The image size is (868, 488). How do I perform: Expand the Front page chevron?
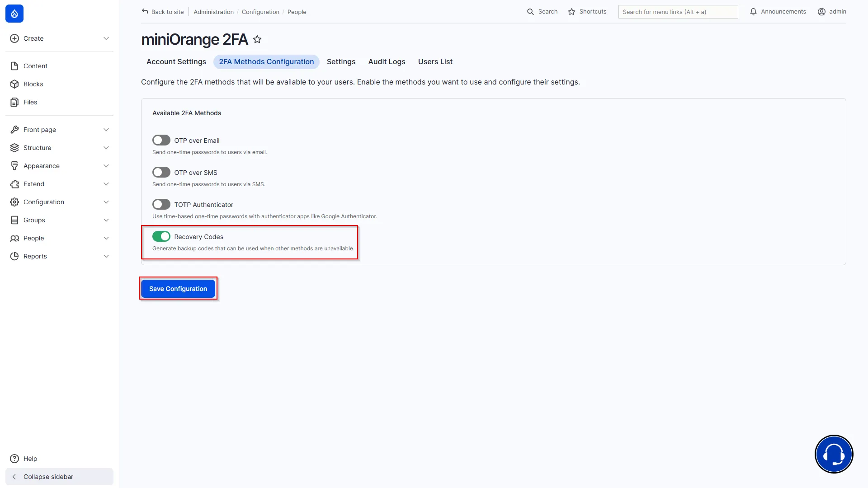click(x=106, y=130)
